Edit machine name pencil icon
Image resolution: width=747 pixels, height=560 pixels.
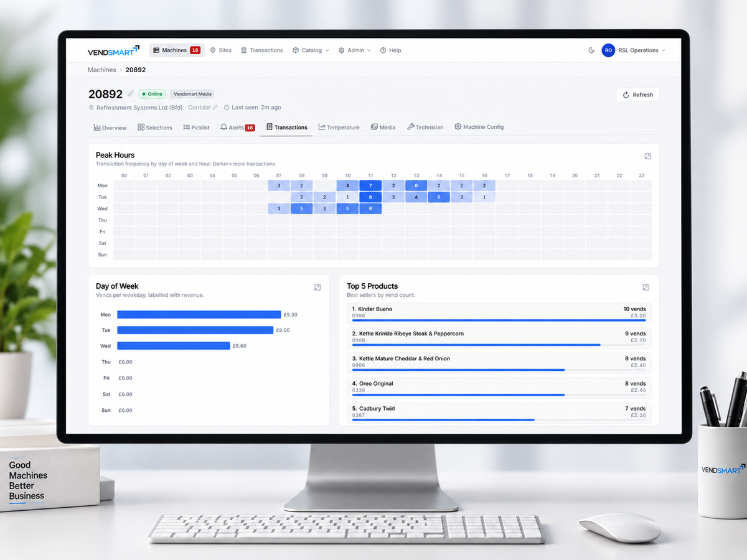pos(131,94)
